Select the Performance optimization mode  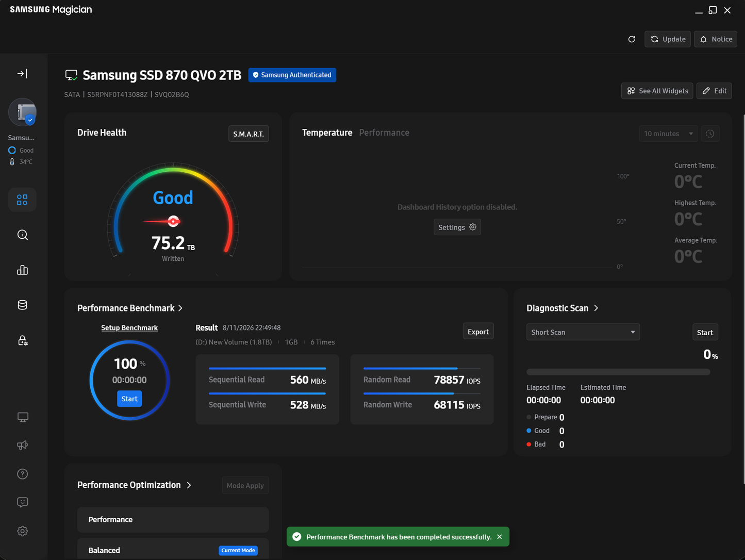[173, 520]
